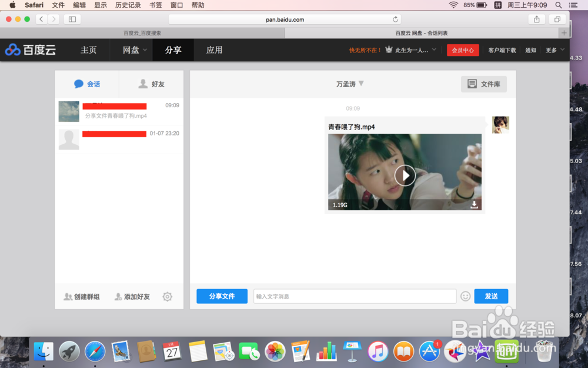Open App Store from the Dock
588x368 pixels.
[429, 352]
